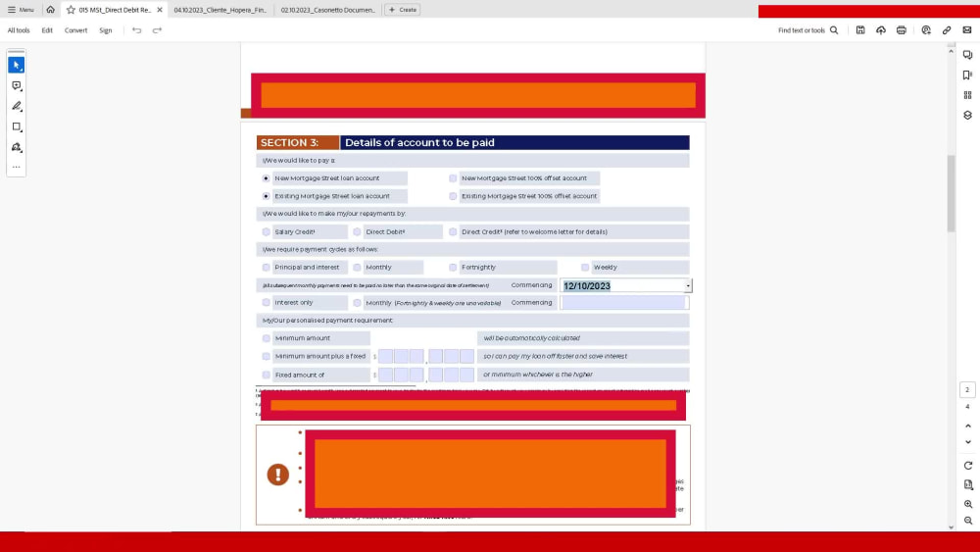Send the file by email
This screenshot has width=980, height=552.
967,30
